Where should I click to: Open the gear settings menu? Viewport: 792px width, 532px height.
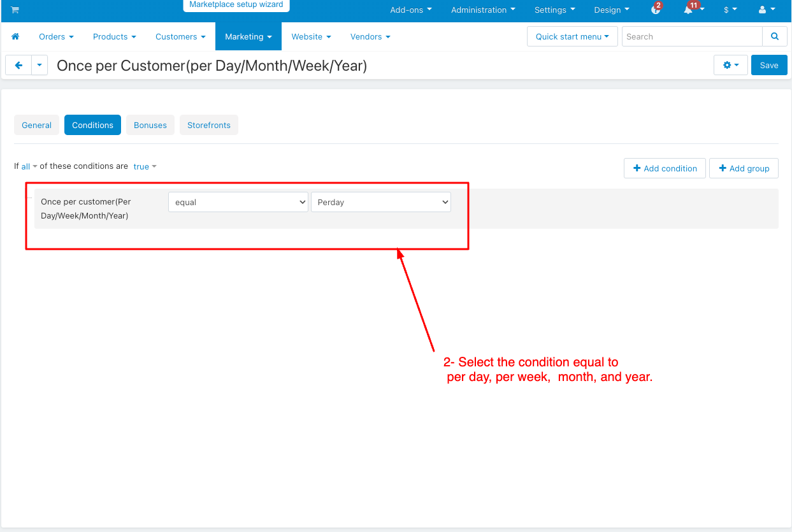730,65
